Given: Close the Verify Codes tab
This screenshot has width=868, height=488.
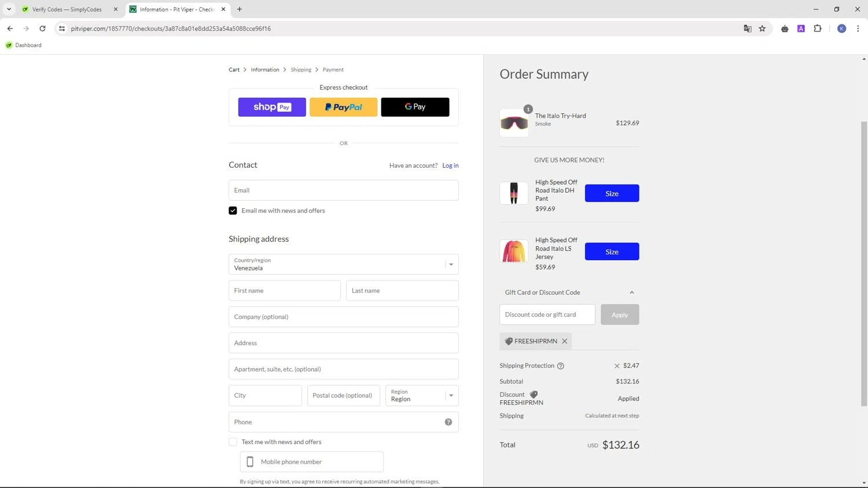Looking at the screenshot, I should [116, 9].
